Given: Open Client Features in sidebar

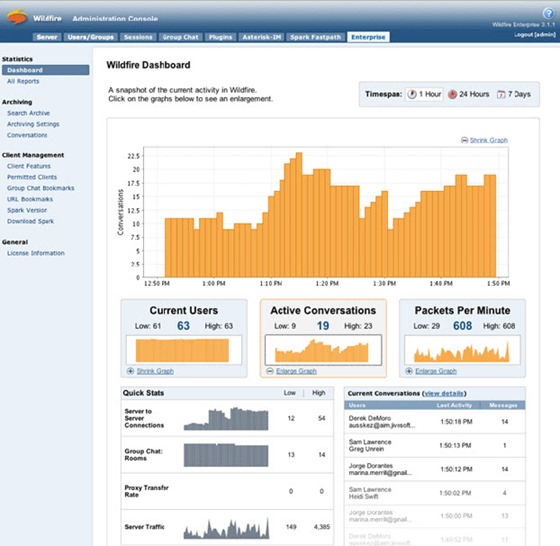Looking at the screenshot, I should click(x=29, y=166).
